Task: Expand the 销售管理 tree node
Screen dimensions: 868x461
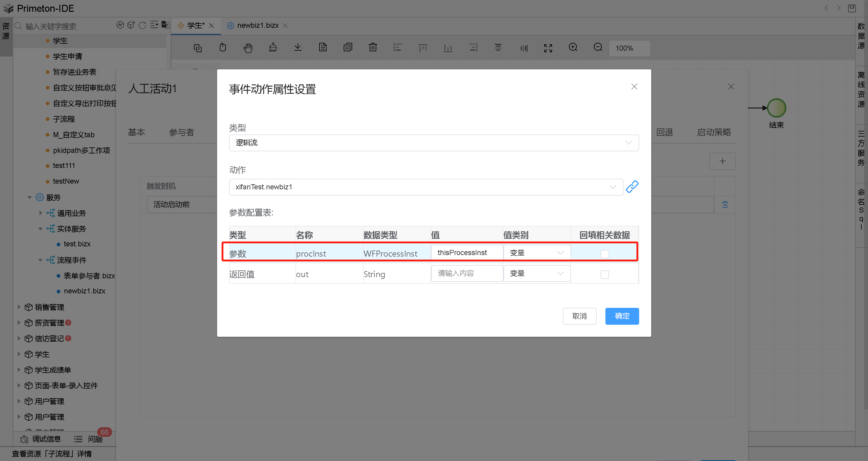Action: pos(19,307)
